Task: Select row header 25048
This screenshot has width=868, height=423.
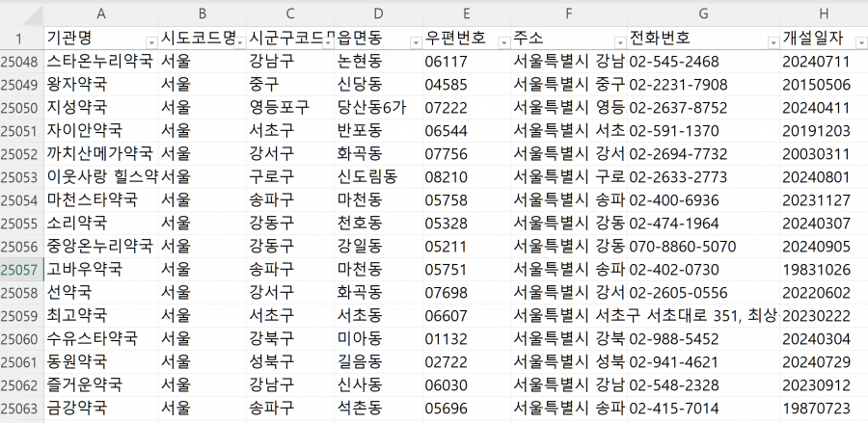Action: [21, 62]
